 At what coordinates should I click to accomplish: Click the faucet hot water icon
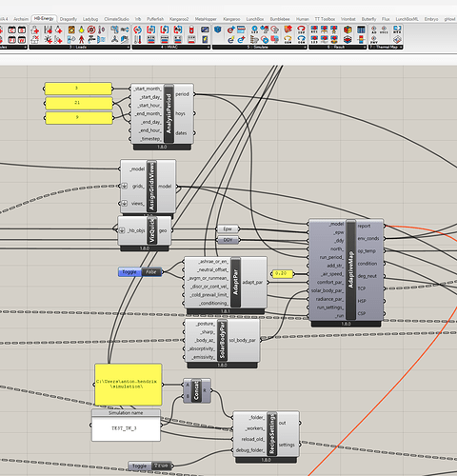coord(91,39)
